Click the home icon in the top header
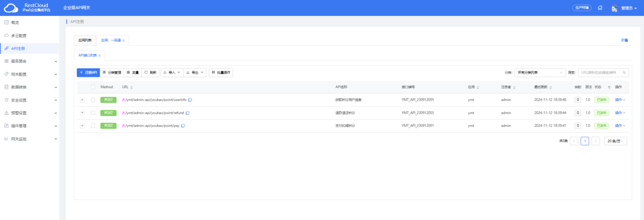This screenshot has height=220, width=644. [600, 8]
